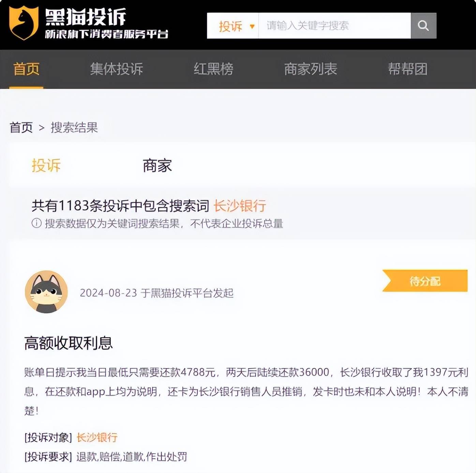The image size is (476, 473).
Task: Open the complaint titled 高额收取利息
Action: (x=68, y=343)
